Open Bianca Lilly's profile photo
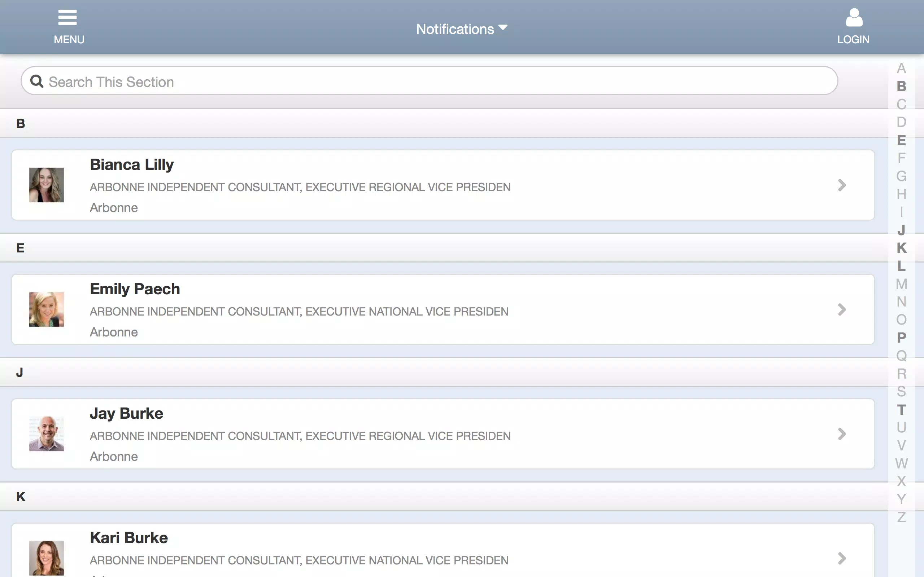Screen dimensions: 924x577 pyautogui.click(x=47, y=185)
